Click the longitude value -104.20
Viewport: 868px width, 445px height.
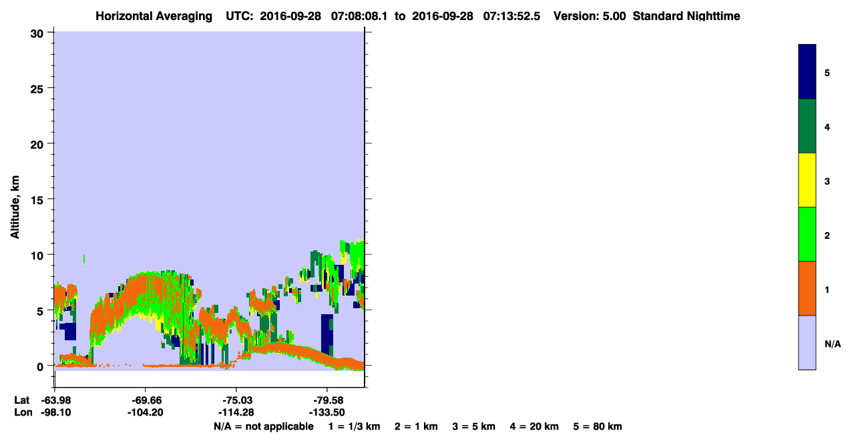click(x=146, y=412)
